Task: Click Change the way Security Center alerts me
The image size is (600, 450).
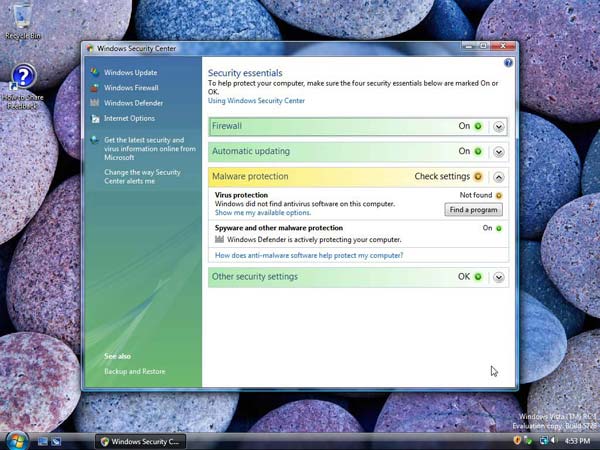Action: point(142,177)
